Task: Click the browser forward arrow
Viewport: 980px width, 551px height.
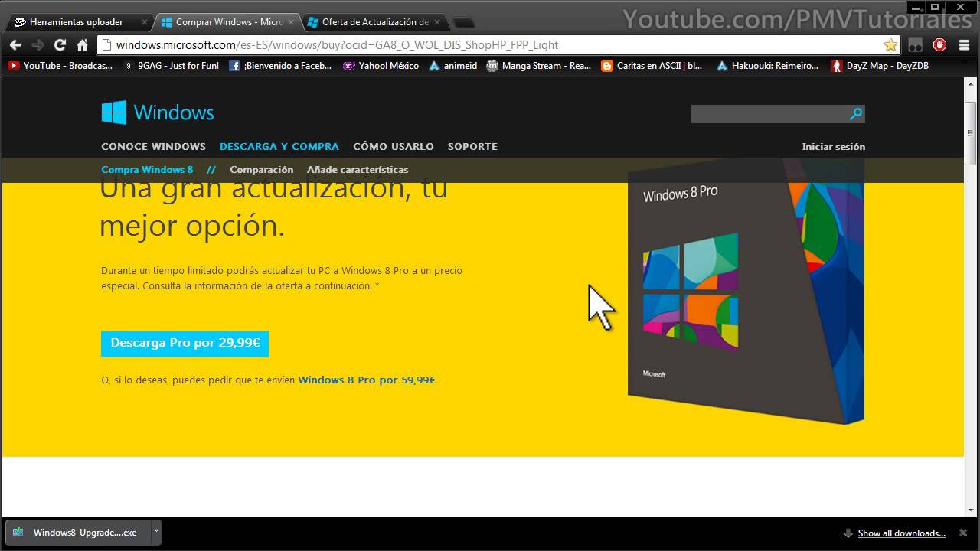Action: pos(38,45)
